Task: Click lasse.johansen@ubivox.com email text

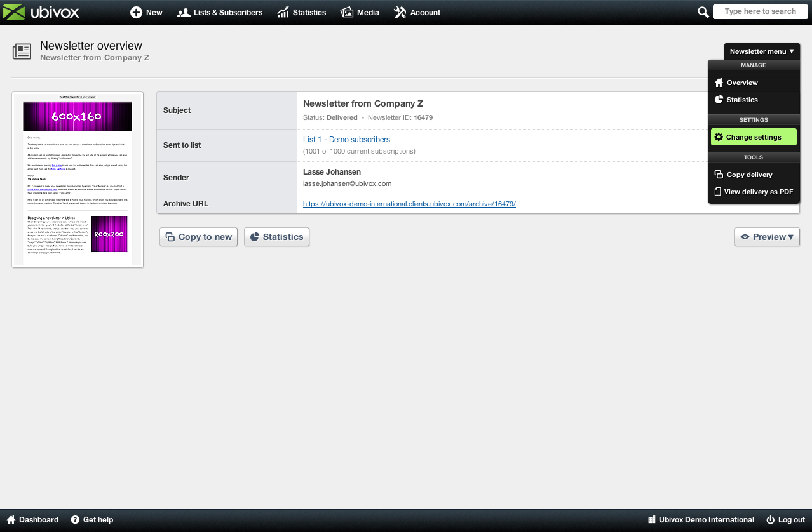Action: coord(347,183)
